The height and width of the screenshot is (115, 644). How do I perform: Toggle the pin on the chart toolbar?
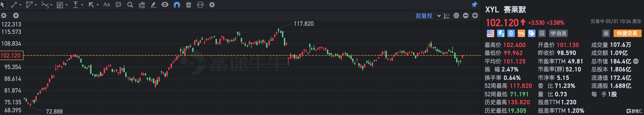click(x=474, y=4)
